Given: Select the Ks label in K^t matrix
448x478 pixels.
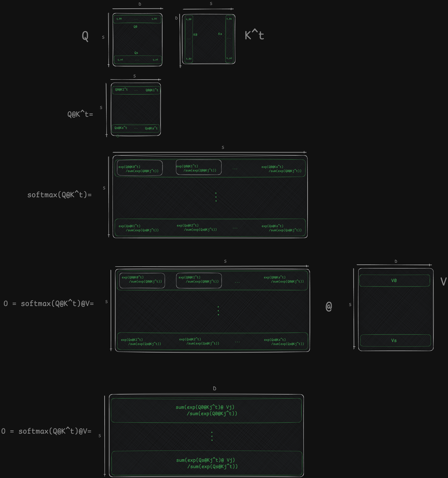Looking at the screenshot, I should coord(220,34).
